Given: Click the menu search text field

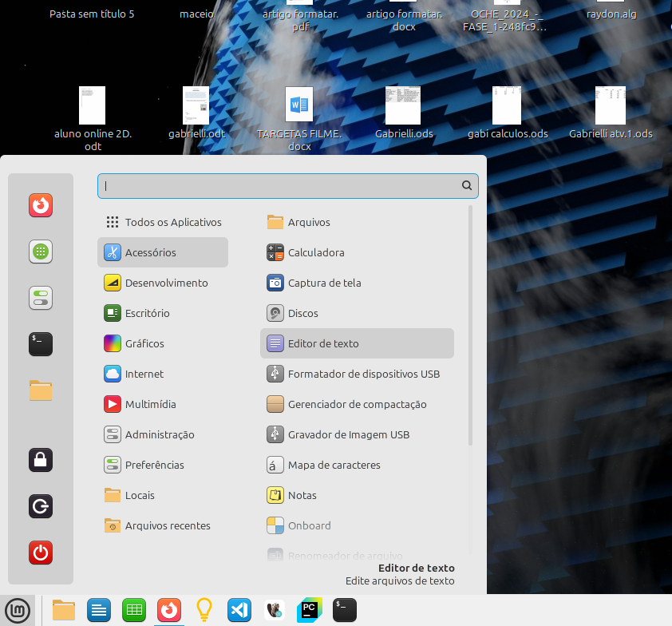Looking at the screenshot, I should (x=279, y=185).
